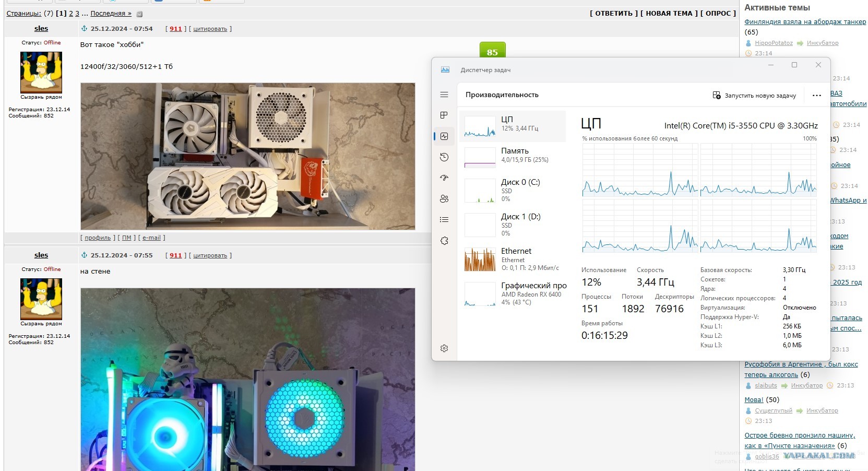Click цитировать in the 07:54 post
868x471 pixels.
coord(210,29)
